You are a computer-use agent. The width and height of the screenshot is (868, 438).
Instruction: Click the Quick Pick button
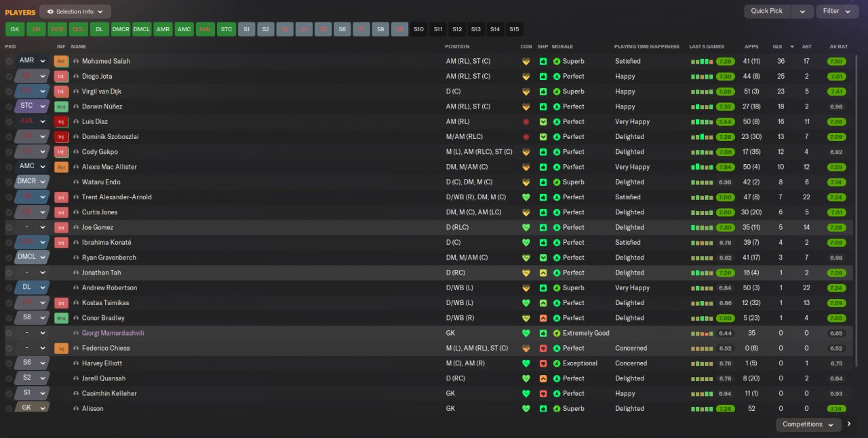[767, 12]
